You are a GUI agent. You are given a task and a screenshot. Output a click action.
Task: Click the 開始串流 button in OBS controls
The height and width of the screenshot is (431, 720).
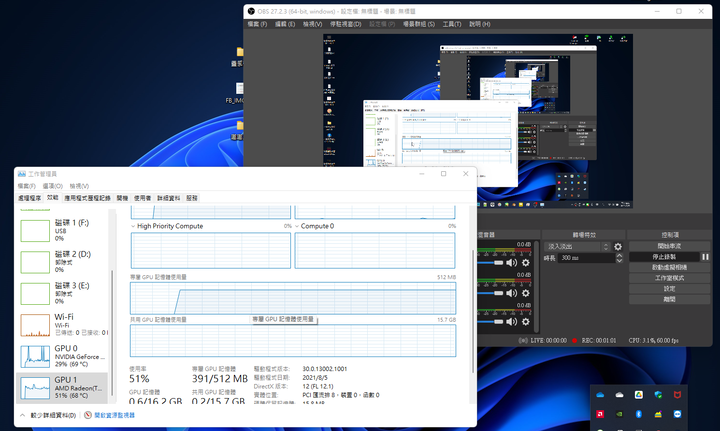pos(669,246)
